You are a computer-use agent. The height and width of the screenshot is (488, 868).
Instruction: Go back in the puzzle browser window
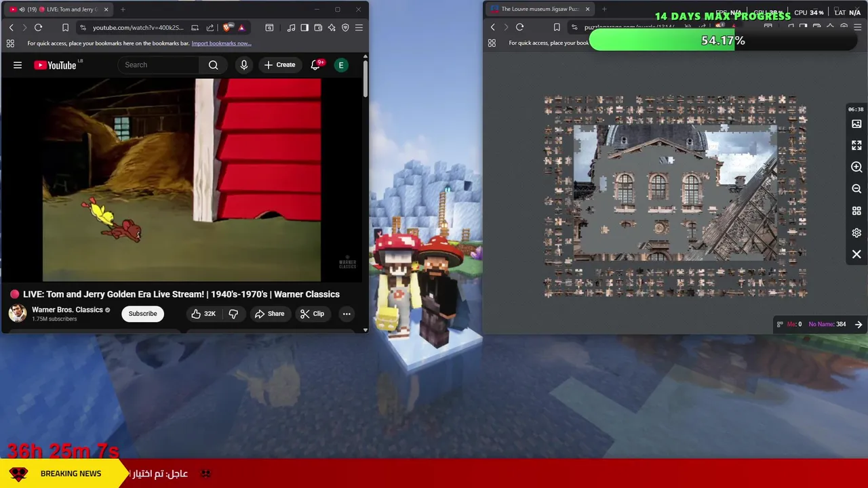[492, 27]
